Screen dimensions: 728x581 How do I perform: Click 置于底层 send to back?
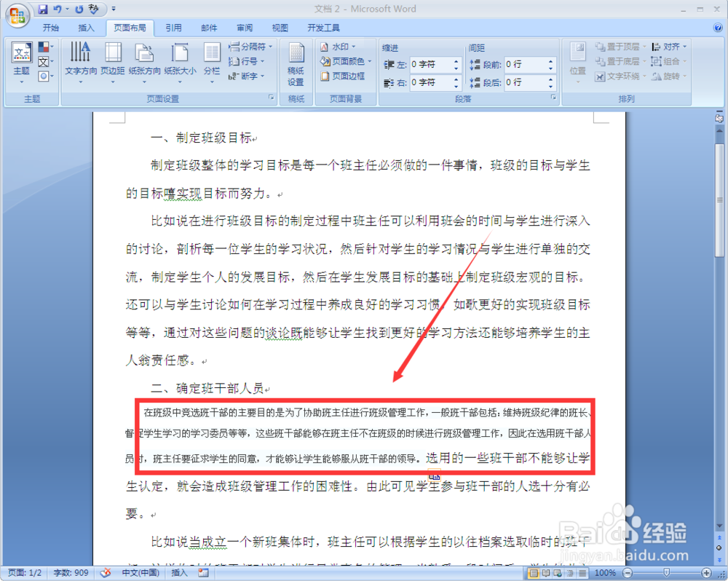[620, 61]
